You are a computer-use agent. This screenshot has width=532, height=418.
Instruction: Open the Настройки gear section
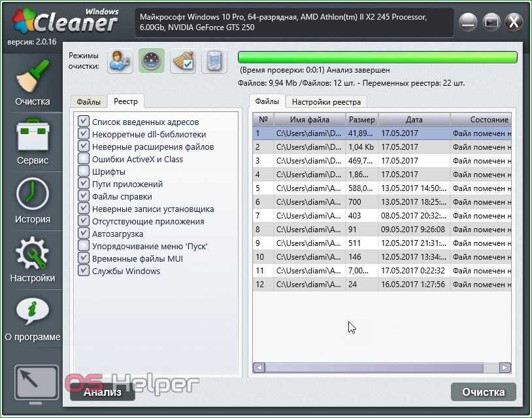click(x=33, y=260)
